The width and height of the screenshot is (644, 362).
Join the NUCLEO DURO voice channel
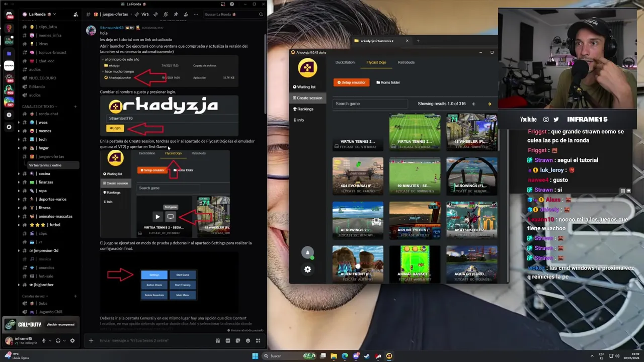click(43, 78)
